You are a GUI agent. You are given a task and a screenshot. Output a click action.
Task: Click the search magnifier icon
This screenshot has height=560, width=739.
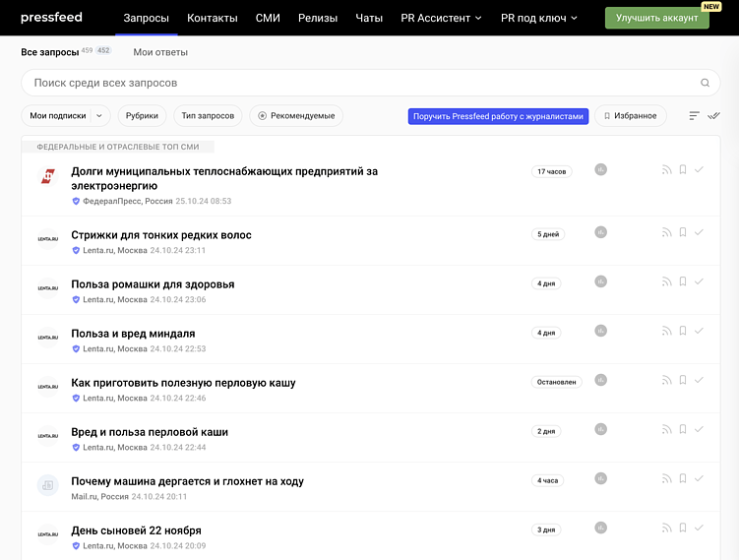pos(705,84)
